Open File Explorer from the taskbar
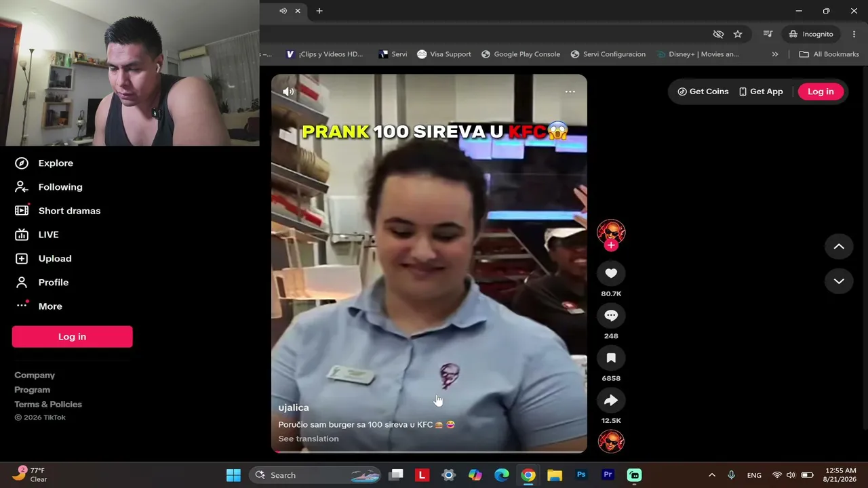 coord(555,475)
